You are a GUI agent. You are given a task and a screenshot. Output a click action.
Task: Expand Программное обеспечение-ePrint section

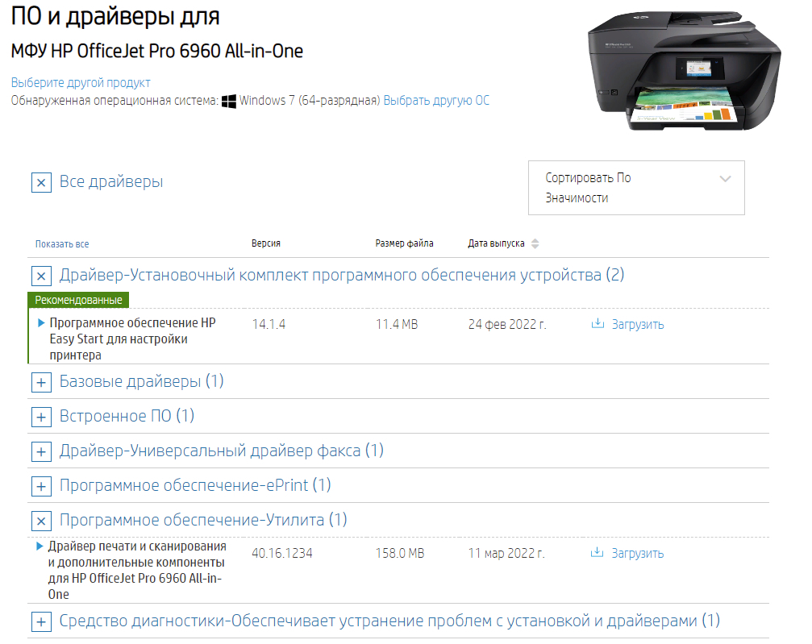coord(41,486)
